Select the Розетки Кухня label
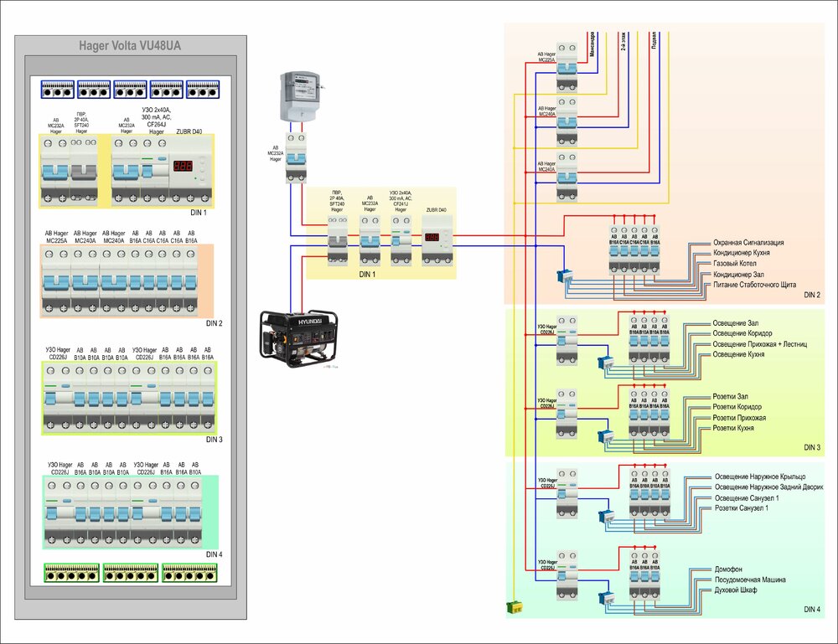This screenshot has height=644, width=838. [x=732, y=428]
